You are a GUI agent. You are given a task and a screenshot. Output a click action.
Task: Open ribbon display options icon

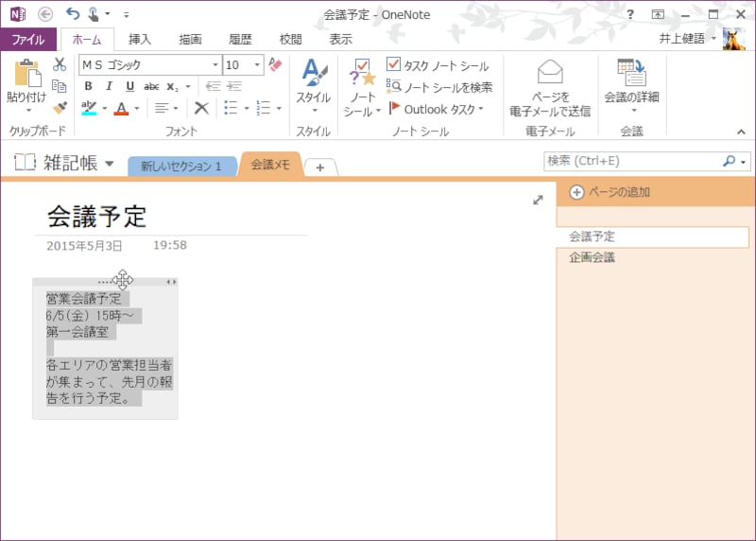pyautogui.click(x=658, y=14)
